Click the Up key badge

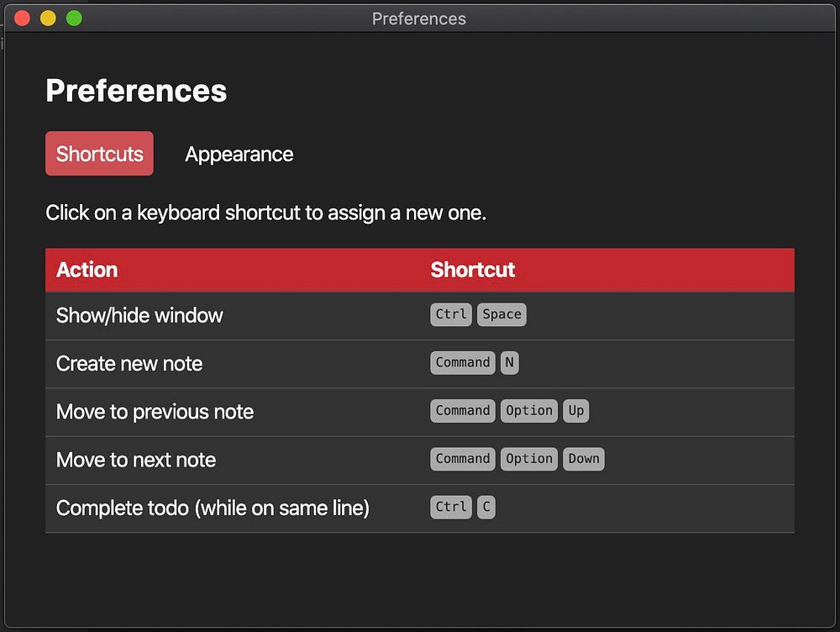click(575, 410)
